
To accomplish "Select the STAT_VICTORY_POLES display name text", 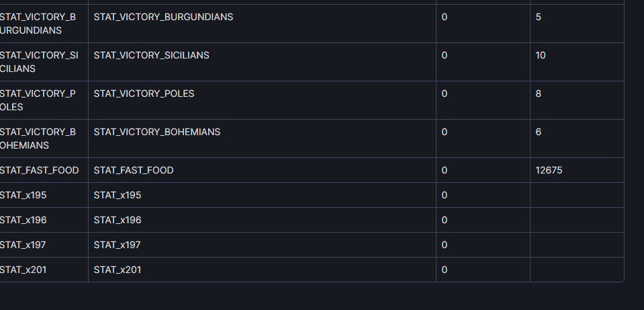I will [x=144, y=93].
